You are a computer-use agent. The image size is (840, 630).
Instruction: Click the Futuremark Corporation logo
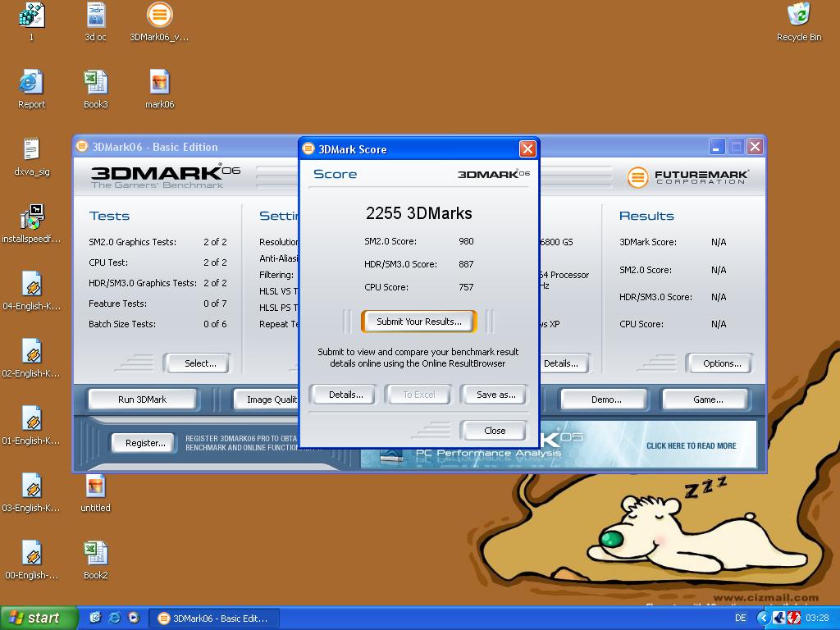tap(687, 177)
